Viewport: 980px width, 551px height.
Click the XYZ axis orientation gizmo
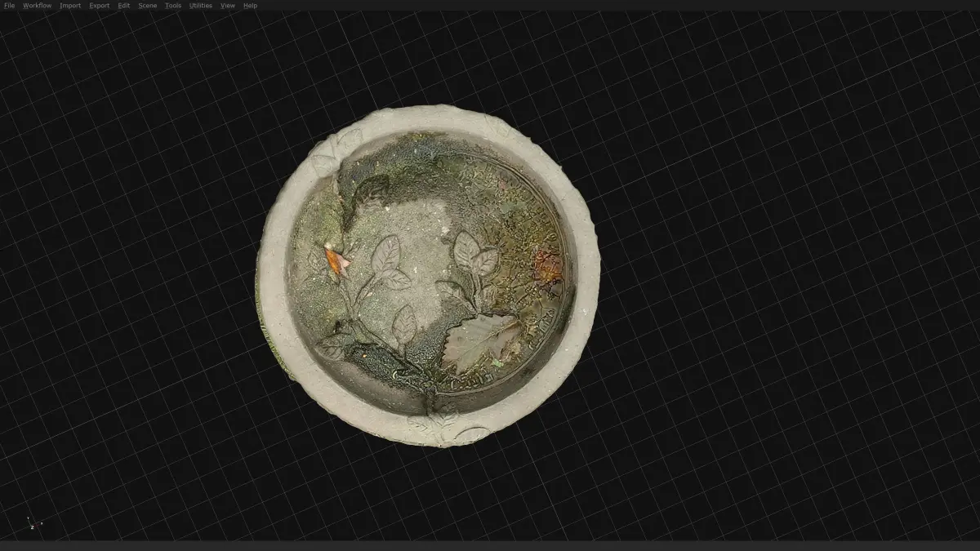[x=33, y=522]
